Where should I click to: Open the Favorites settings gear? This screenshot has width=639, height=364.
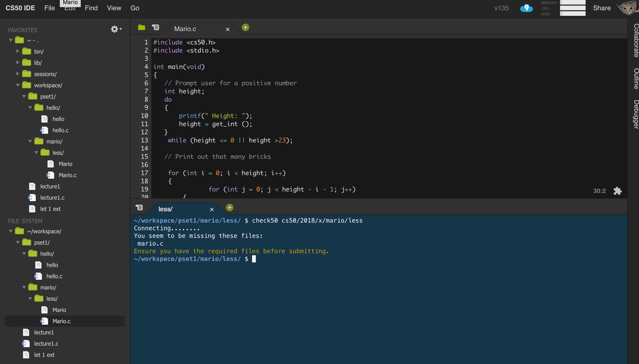click(115, 29)
